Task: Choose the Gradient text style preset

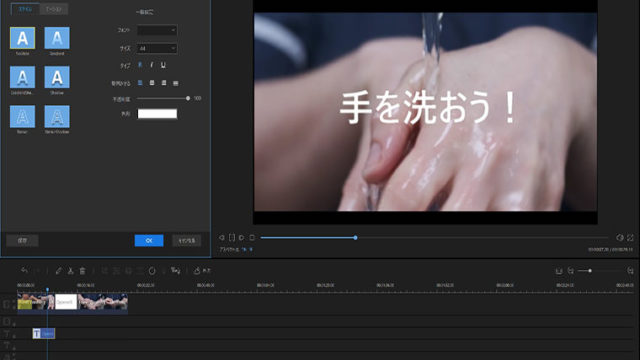Action: click(x=57, y=38)
